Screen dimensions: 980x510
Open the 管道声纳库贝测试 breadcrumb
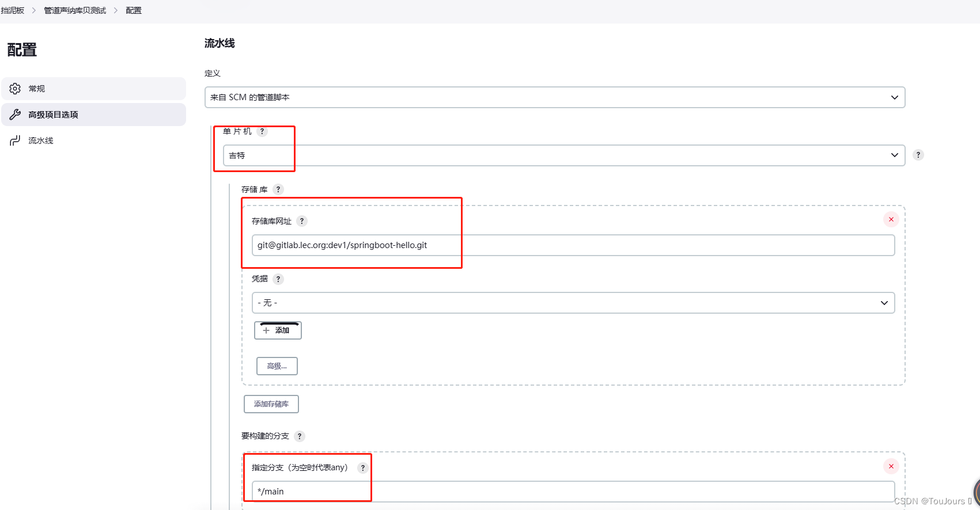click(75, 10)
